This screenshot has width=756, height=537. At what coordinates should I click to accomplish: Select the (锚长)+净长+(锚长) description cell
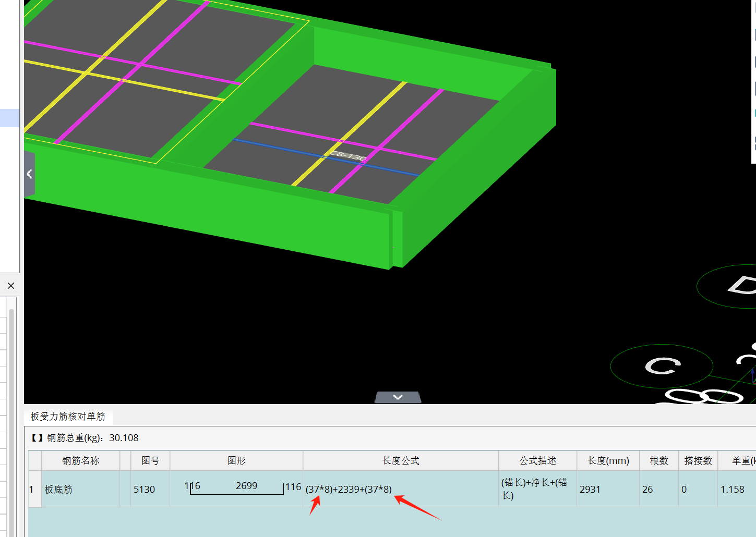(538, 489)
